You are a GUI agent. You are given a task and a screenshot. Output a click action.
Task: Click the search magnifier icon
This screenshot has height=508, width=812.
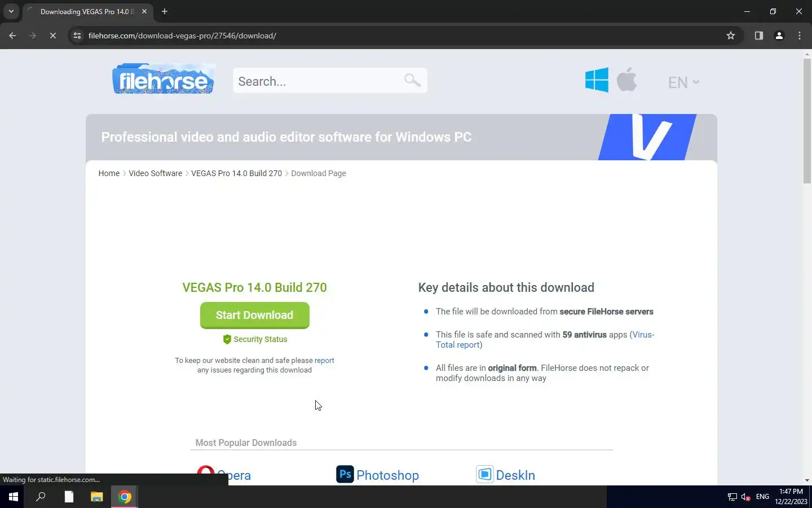click(x=412, y=81)
